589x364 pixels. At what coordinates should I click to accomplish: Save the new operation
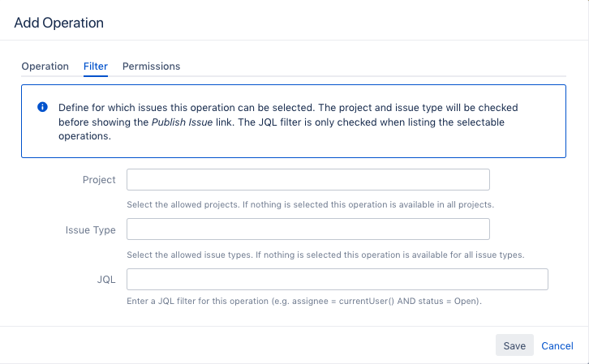[514, 345]
